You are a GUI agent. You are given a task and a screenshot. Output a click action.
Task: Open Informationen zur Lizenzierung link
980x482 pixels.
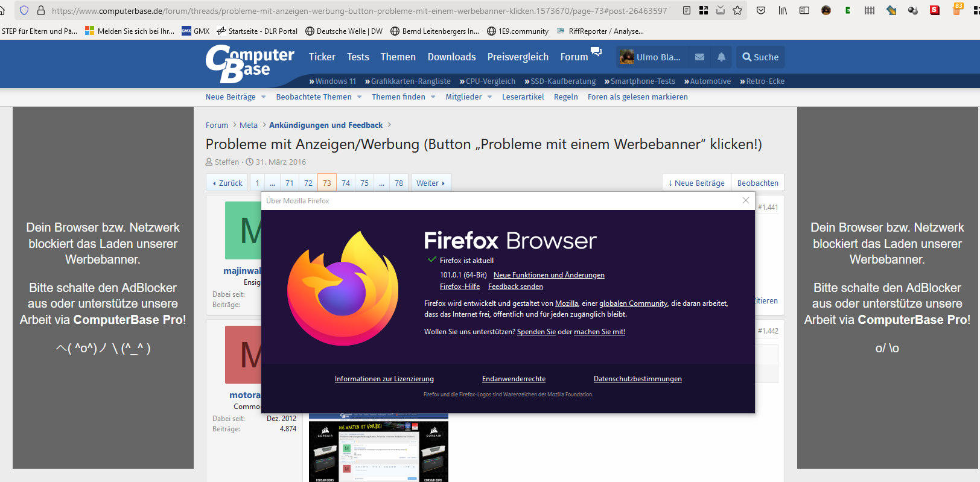[x=384, y=379]
